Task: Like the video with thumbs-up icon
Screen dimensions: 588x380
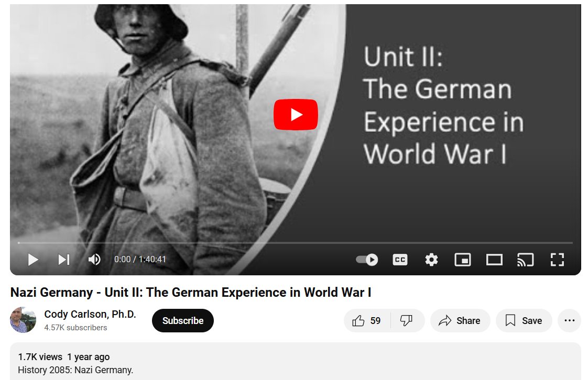Action: tap(367, 320)
